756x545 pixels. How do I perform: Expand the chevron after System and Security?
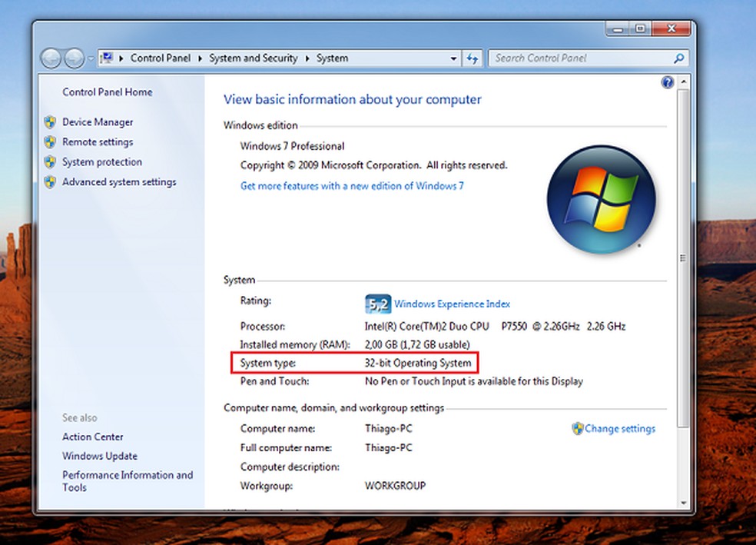click(x=307, y=58)
